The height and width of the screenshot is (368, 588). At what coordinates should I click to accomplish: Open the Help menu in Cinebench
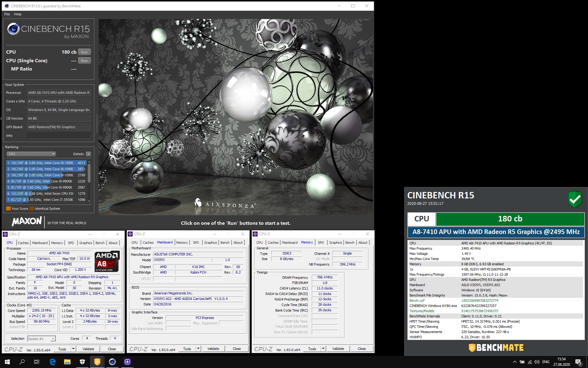tap(18, 14)
